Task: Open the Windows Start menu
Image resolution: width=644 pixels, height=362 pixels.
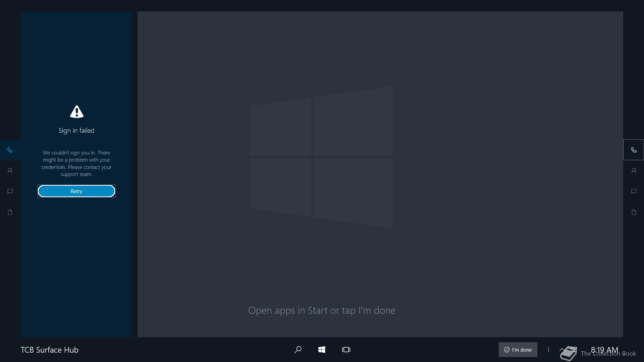Action: [322, 350]
